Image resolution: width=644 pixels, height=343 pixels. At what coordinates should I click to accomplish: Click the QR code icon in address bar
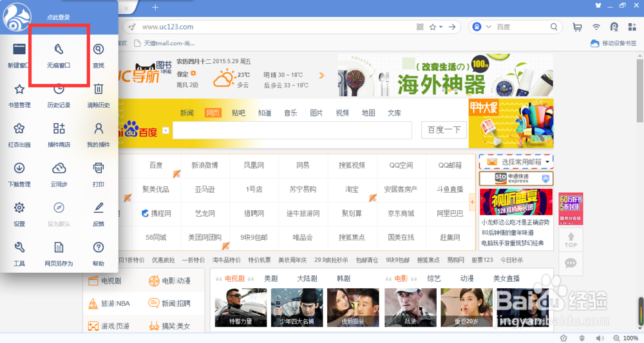[420, 26]
